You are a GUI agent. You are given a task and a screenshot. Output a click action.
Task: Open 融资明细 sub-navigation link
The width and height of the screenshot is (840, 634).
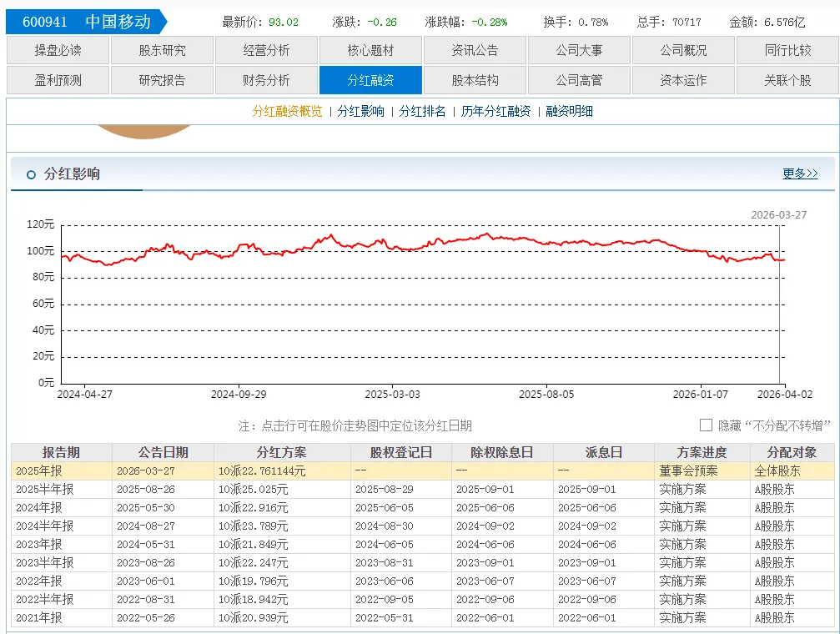[x=569, y=112]
